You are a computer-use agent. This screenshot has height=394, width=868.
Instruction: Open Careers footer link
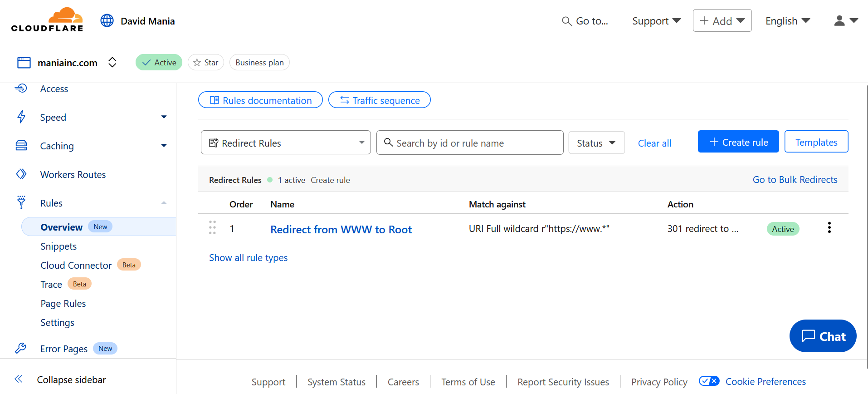[403, 382]
